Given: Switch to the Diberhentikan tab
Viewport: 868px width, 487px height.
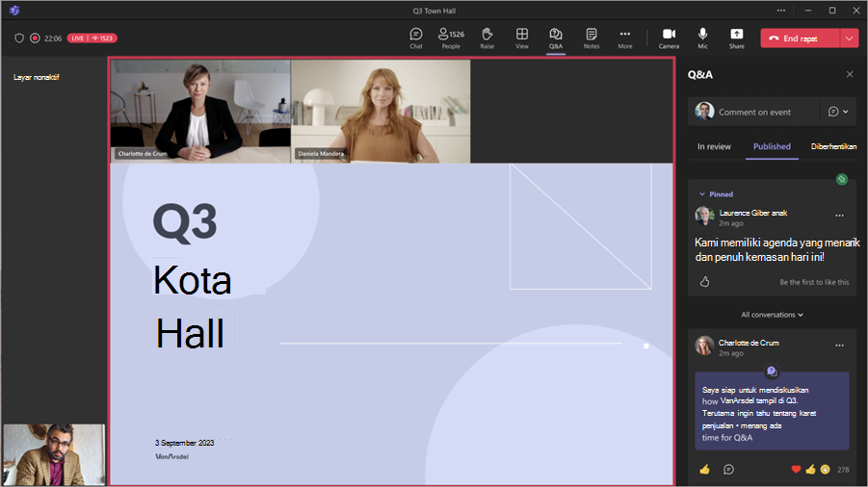Looking at the screenshot, I should [833, 146].
